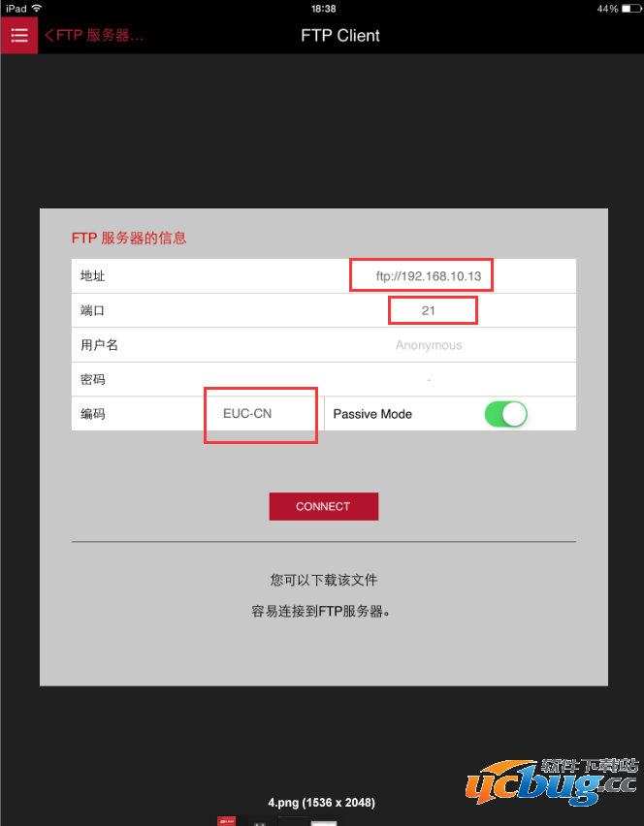Screen dimensions: 644x826
Task: Select the red first thumbnail at bottom
Action: 227,821
